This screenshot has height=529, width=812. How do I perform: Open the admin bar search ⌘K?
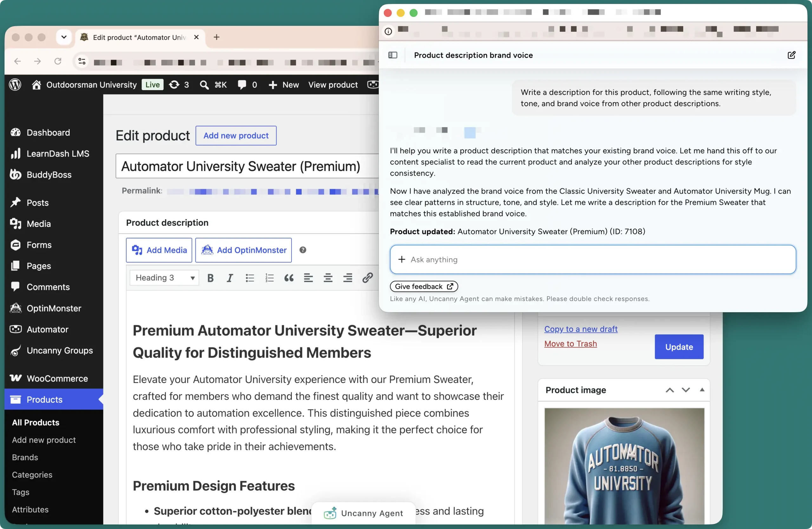(x=213, y=85)
